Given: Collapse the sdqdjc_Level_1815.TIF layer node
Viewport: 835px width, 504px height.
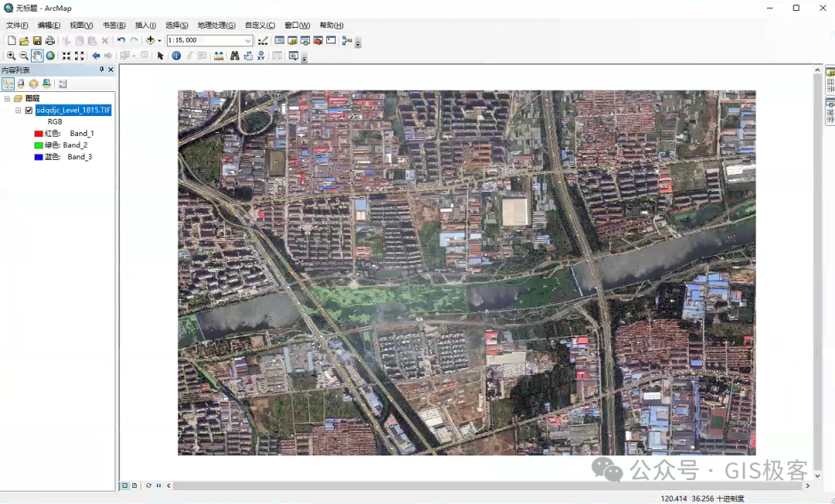Looking at the screenshot, I should [x=18, y=111].
